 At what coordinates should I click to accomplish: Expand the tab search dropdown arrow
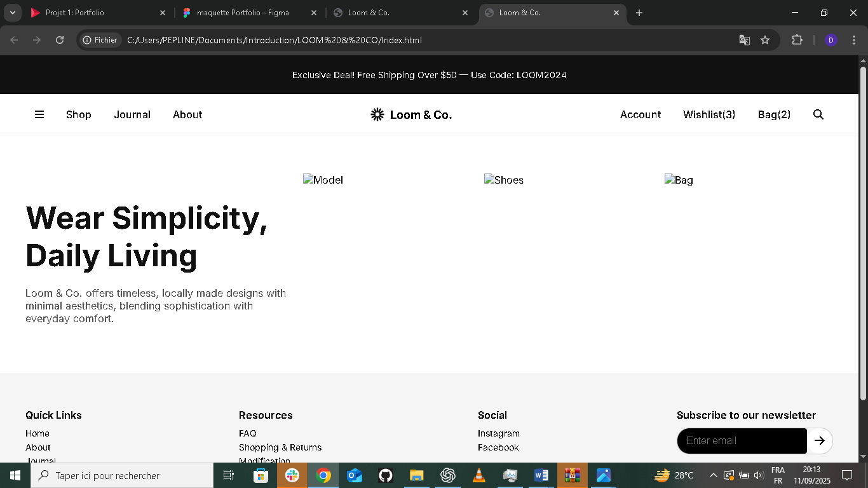[12, 13]
